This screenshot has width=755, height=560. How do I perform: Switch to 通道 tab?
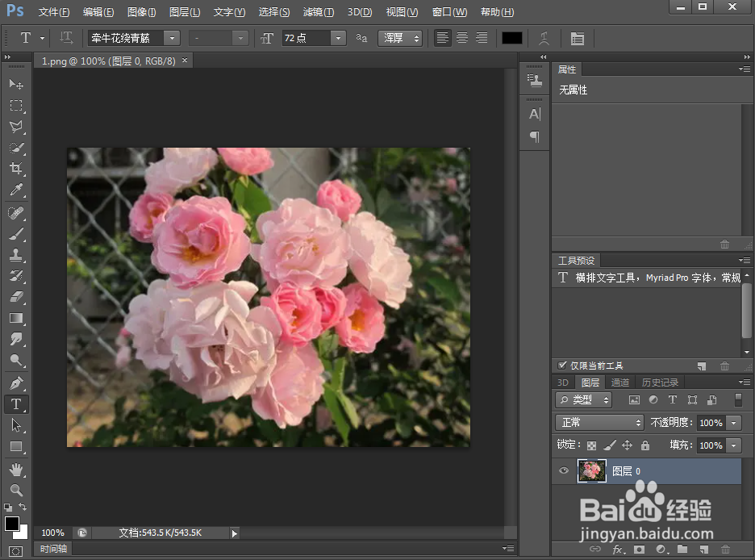click(619, 382)
